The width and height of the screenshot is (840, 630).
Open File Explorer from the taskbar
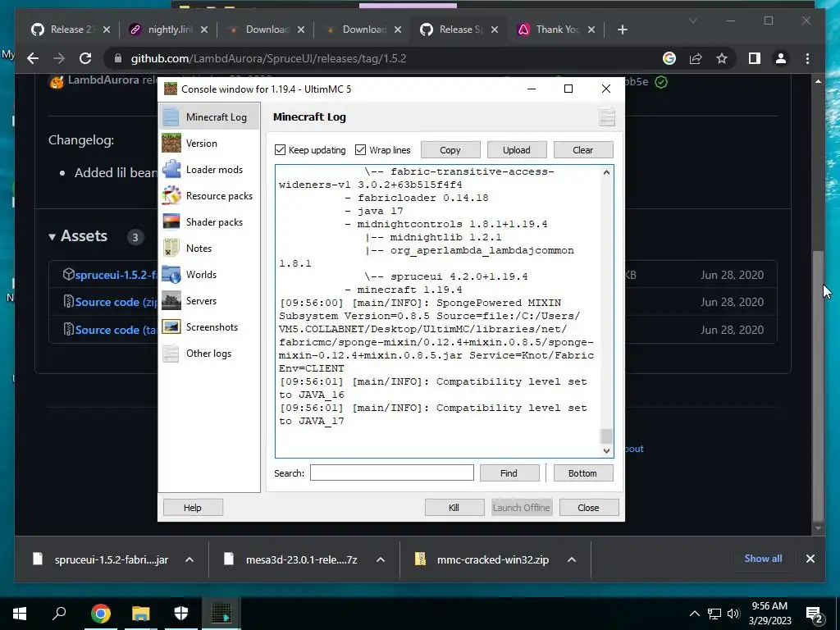(141, 614)
